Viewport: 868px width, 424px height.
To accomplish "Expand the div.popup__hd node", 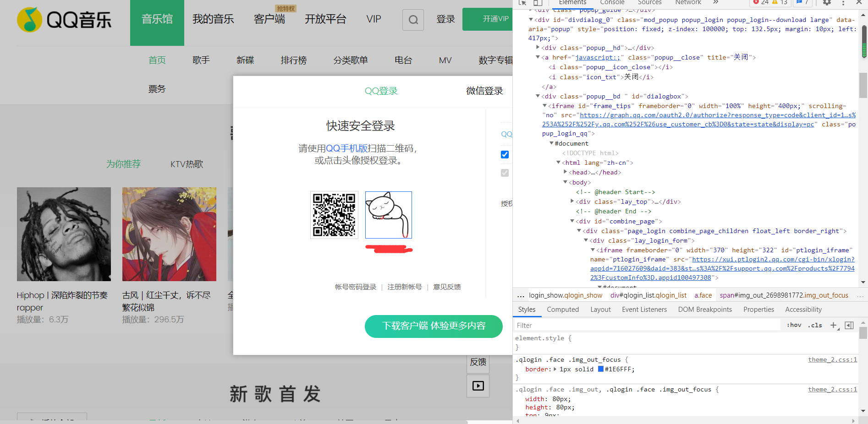I will [x=538, y=47].
